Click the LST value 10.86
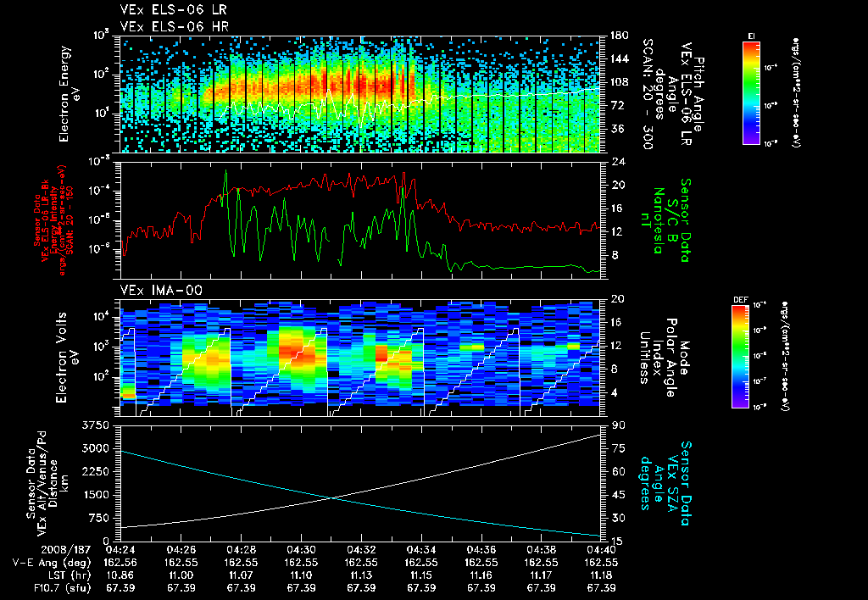This screenshot has height=600, width=868. pyautogui.click(x=120, y=575)
